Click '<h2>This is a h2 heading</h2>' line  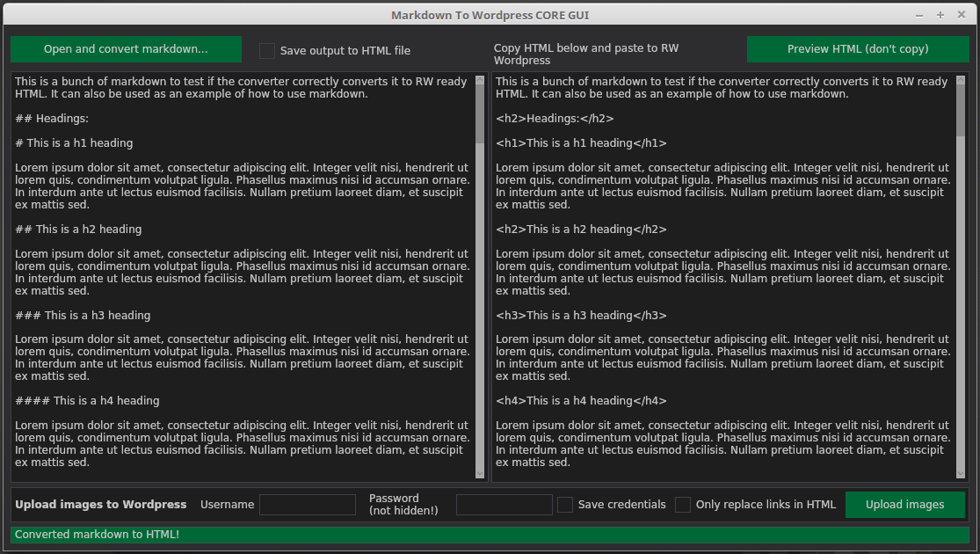pyautogui.click(x=581, y=229)
